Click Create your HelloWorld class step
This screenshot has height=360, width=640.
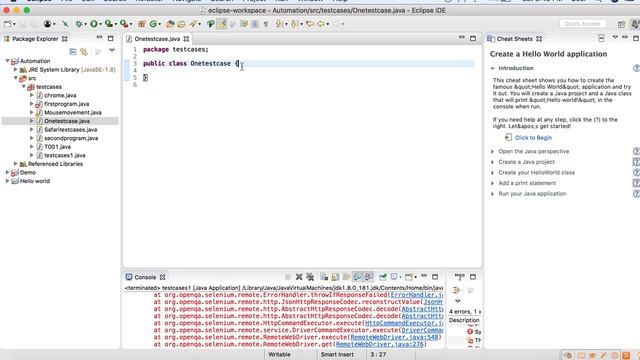tap(536, 173)
